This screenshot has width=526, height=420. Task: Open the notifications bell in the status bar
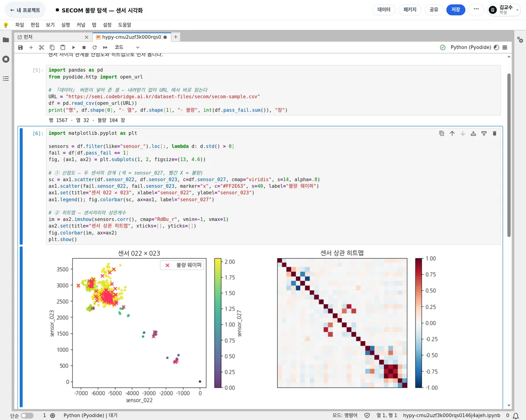[x=517, y=415]
